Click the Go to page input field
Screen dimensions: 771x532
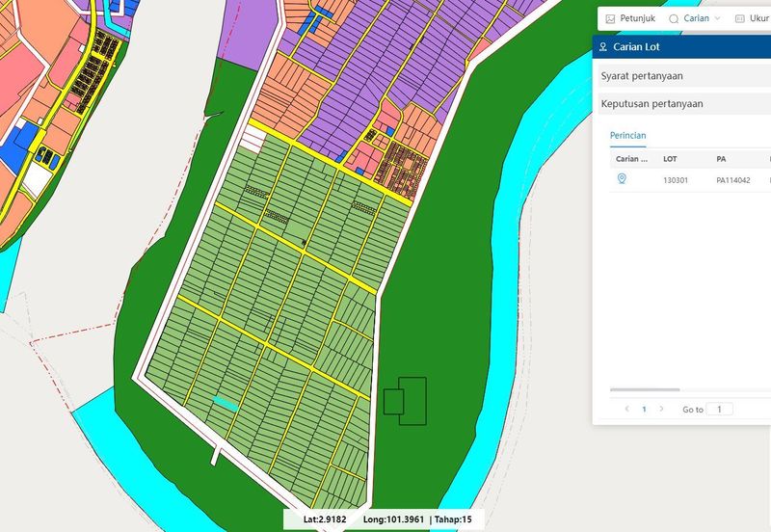point(719,409)
